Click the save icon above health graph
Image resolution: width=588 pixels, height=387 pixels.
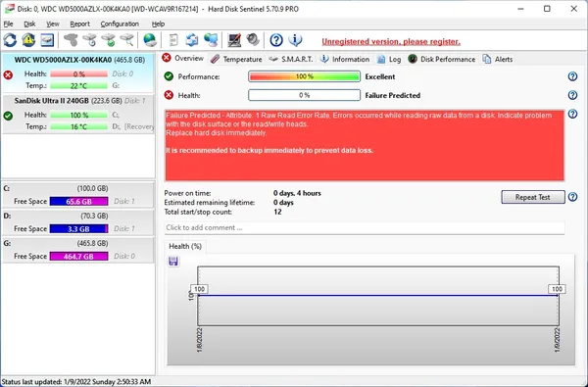point(173,262)
